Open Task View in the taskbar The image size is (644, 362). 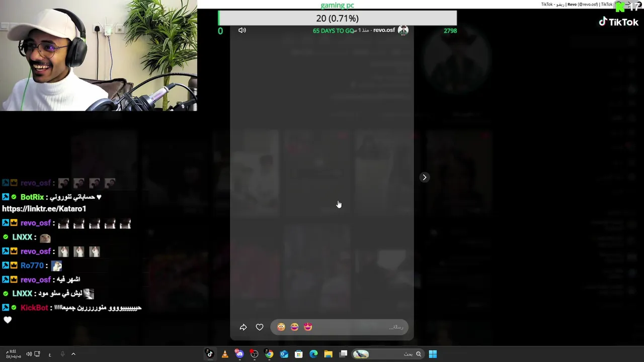coord(343,354)
